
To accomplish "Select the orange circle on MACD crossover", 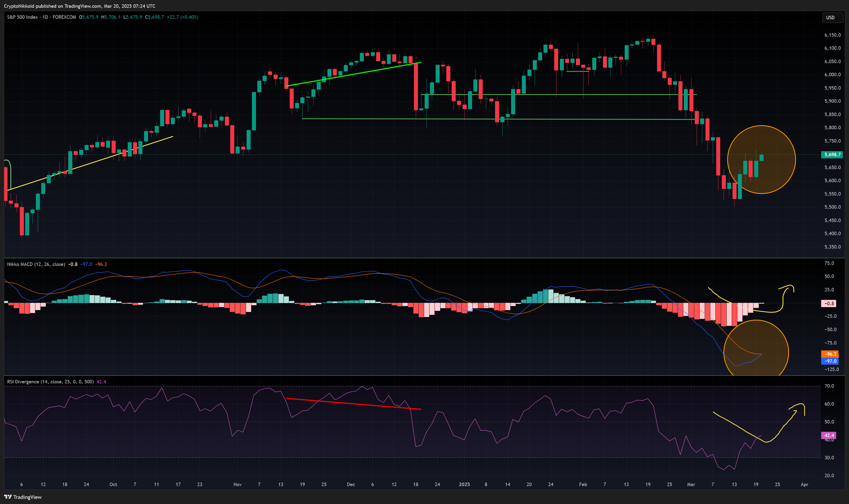I will [x=756, y=348].
